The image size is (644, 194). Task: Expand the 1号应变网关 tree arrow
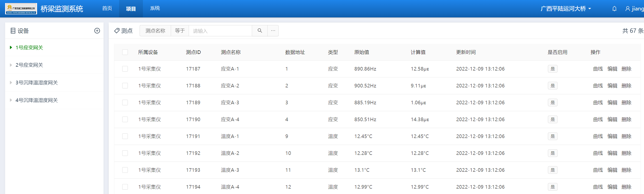click(11, 47)
